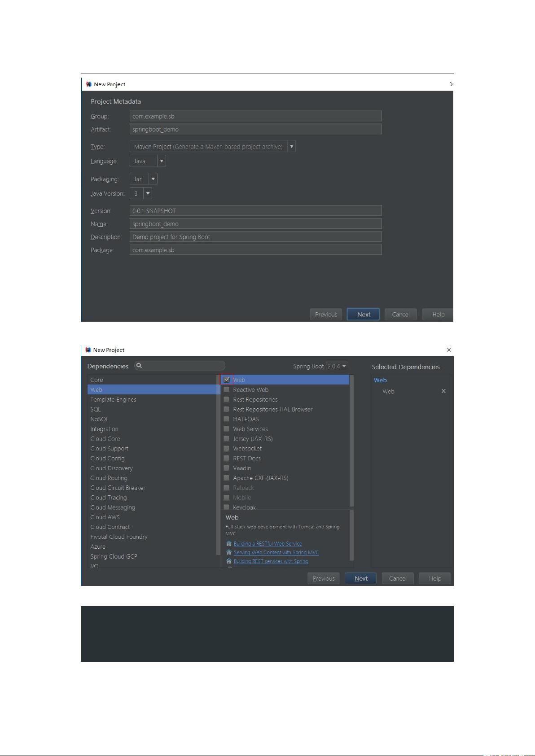Tick the Websocket checkbox

pyautogui.click(x=227, y=448)
